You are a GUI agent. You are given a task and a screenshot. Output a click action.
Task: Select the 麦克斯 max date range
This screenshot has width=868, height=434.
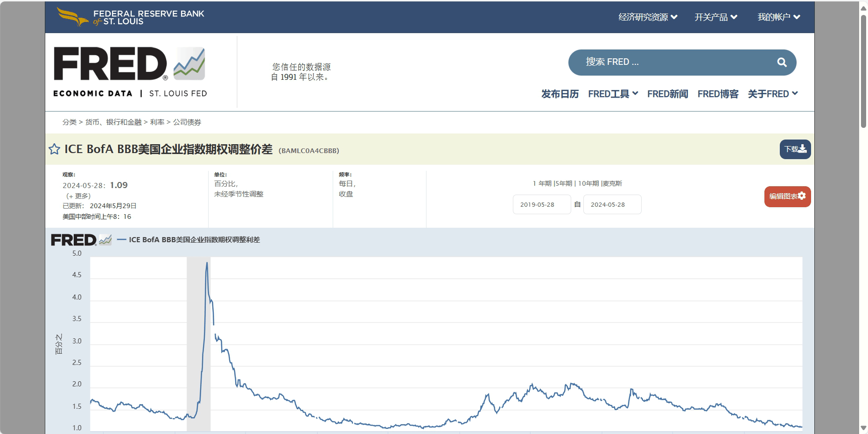612,183
